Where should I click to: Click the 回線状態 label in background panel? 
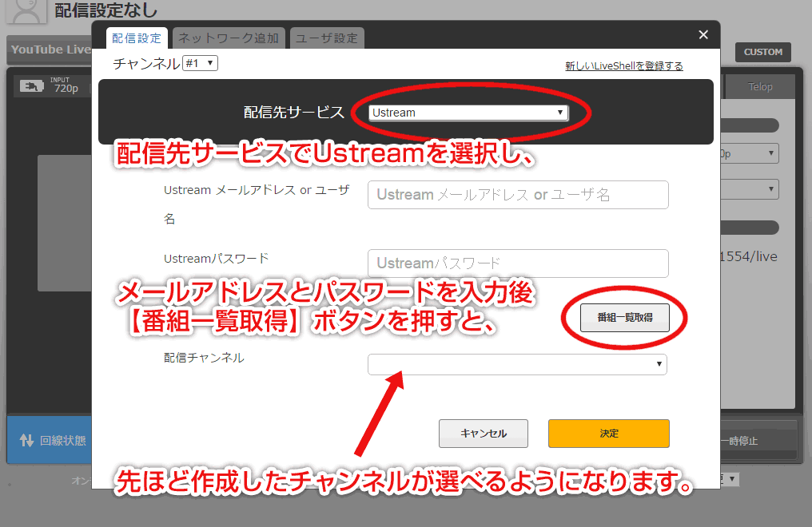[x=62, y=441]
